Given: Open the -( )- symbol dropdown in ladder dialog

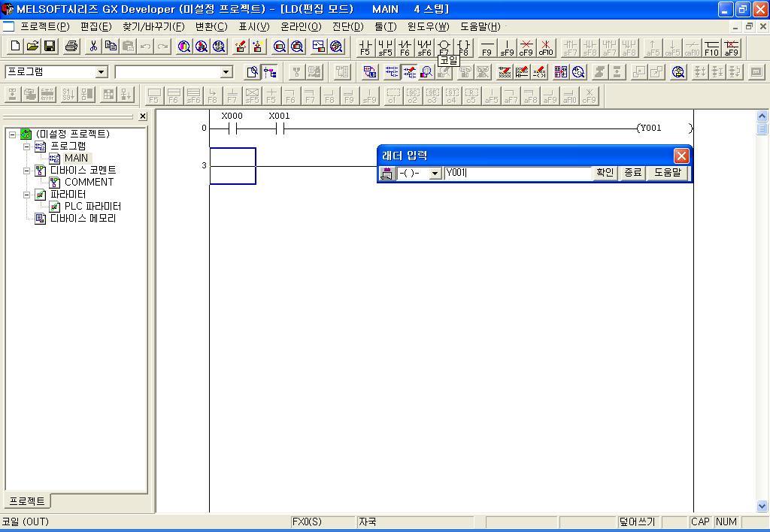Looking at the screenshot, I should [435, 174].
